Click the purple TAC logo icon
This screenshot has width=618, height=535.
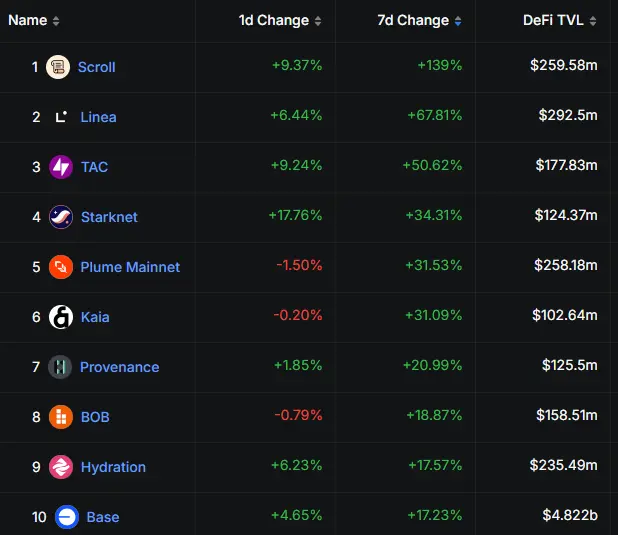(61, 167)
